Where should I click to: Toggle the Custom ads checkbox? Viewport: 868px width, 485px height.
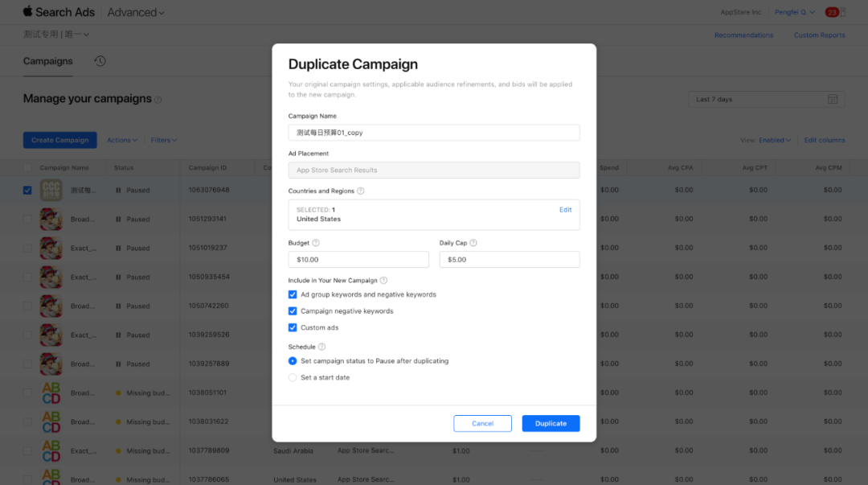pos(293,327)
